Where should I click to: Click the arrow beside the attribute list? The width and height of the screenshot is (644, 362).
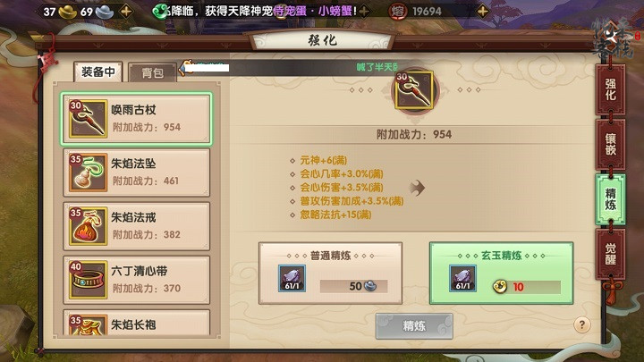click(417, 188)
